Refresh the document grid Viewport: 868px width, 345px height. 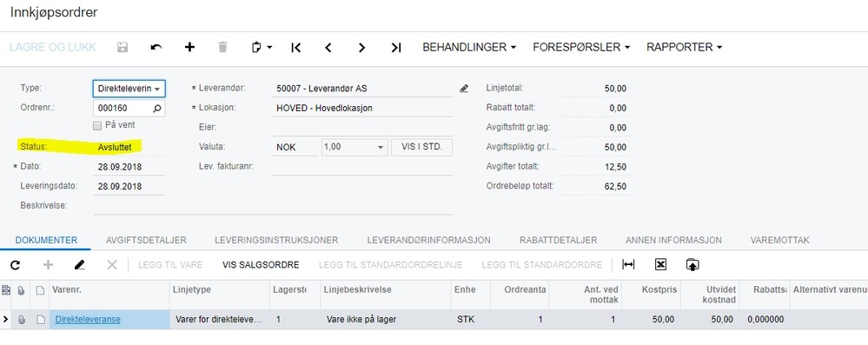click(x=16, y=265)
